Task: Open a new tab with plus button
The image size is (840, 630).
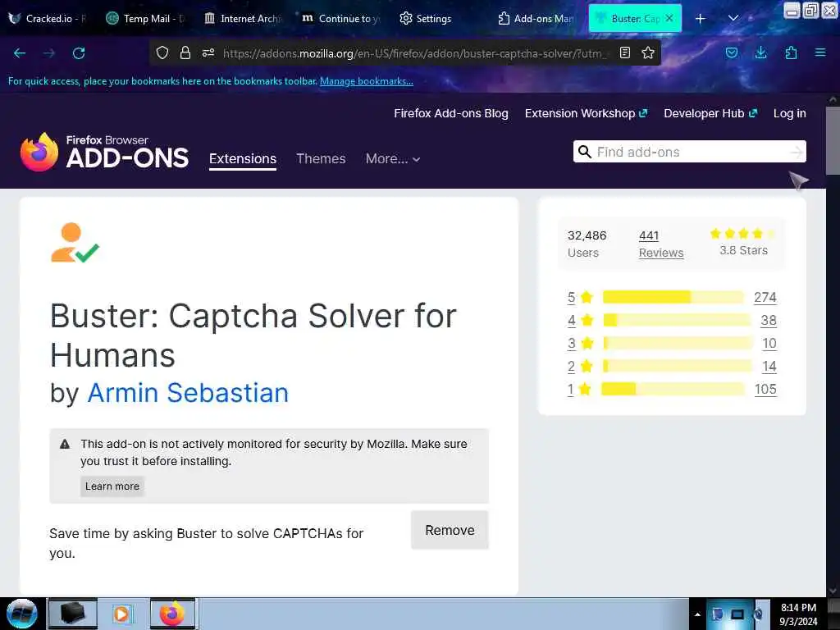Action: click(701, 19)
